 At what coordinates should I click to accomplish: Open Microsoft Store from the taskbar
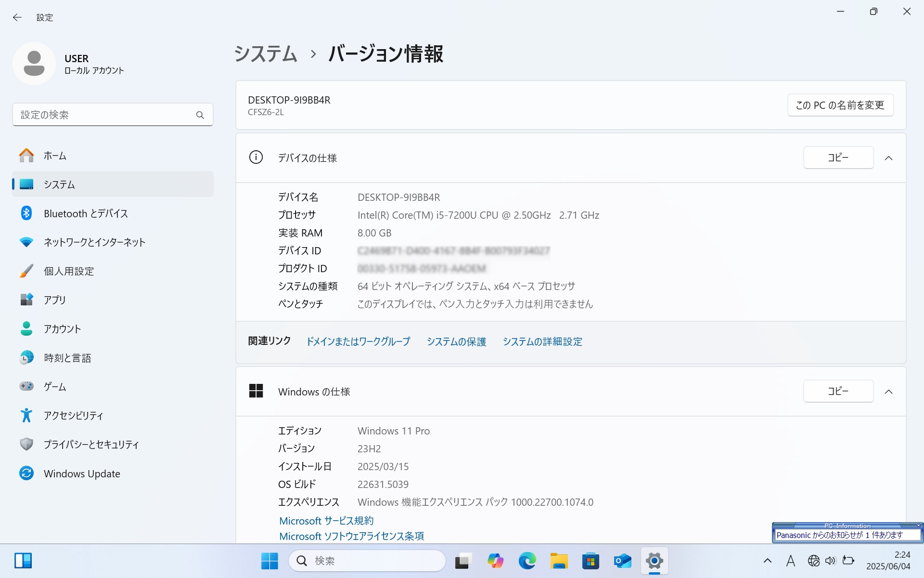(x=590, y=561)
